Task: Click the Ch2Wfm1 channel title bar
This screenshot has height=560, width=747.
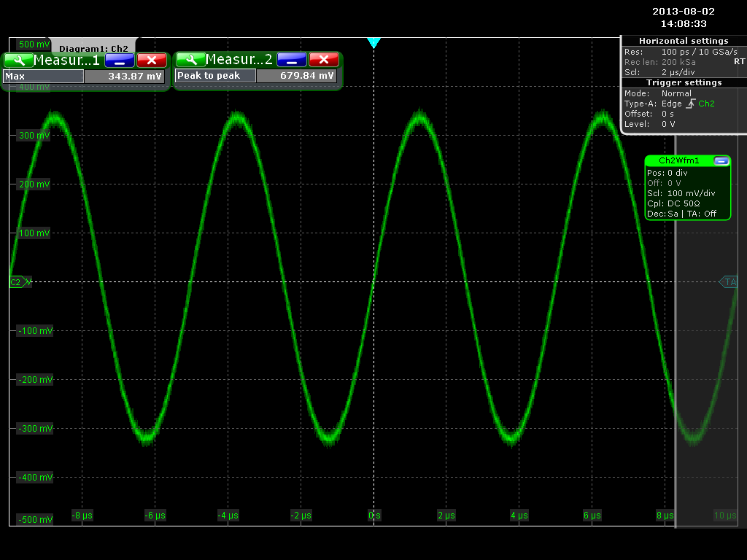Action: click(x=678, y=160)
